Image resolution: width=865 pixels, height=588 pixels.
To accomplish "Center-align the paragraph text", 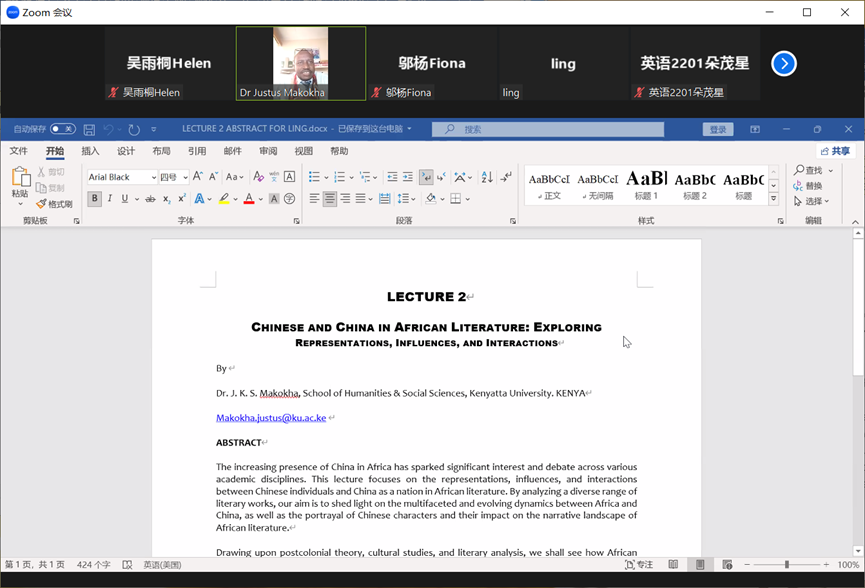I will 329,199.
